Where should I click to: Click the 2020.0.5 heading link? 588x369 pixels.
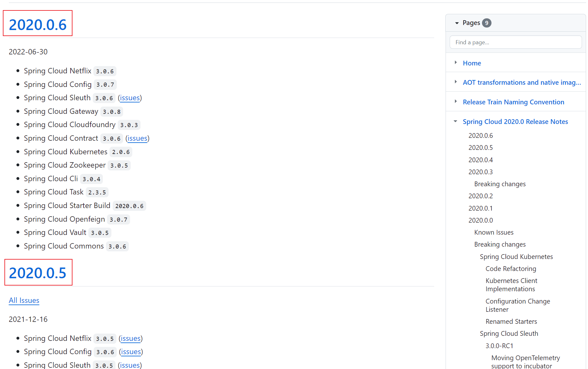click(38, 273)
